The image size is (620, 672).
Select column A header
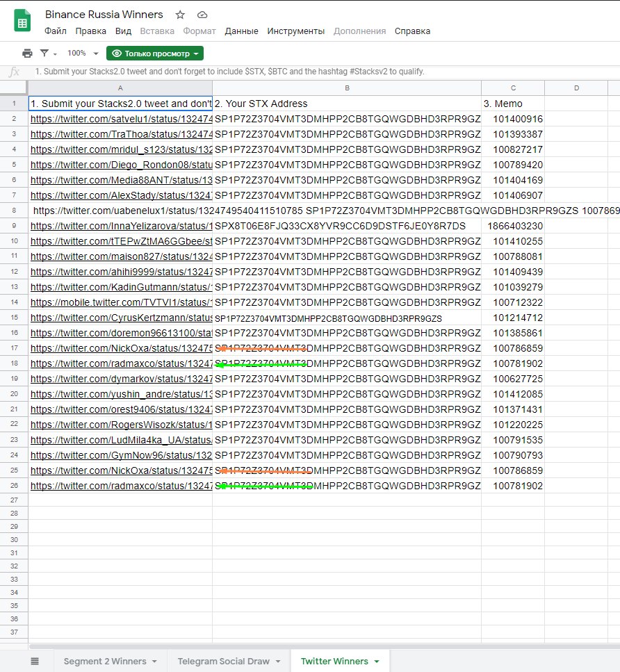pos(120,88)
